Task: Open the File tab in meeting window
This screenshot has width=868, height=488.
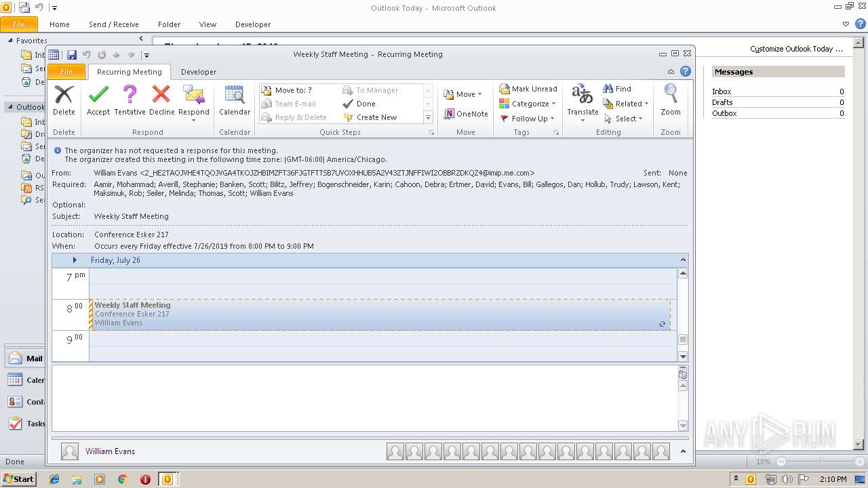Action: coord(66,72)
